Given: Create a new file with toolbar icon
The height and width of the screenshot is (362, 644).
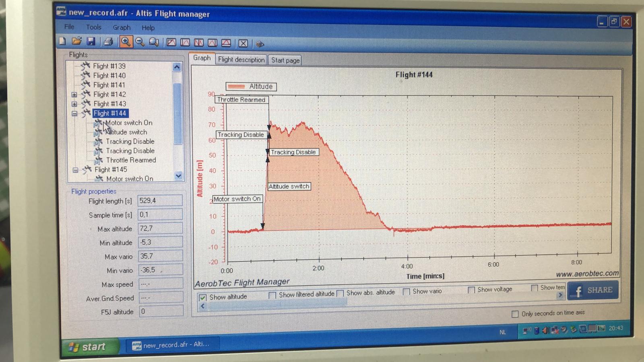Looking at the screenshot, I should point(63,41).
